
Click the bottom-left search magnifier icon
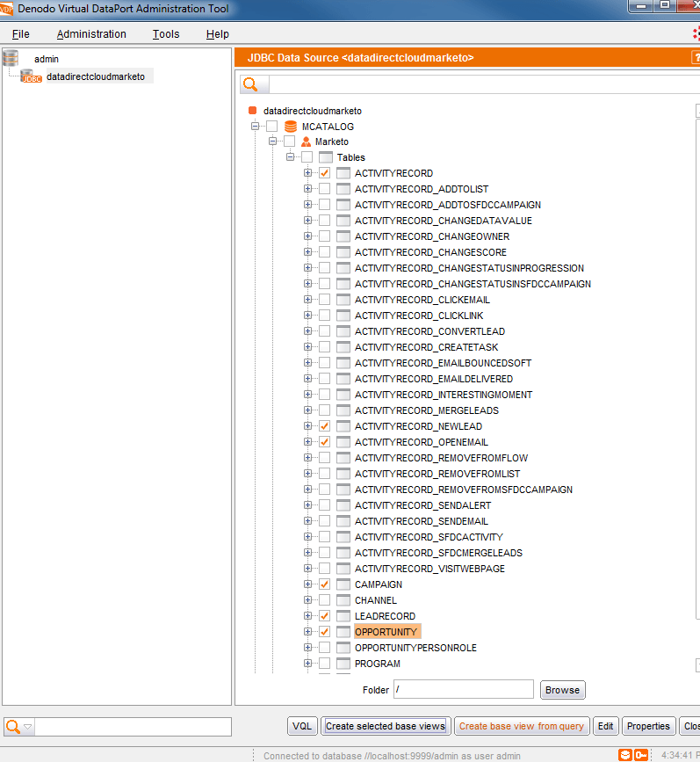pos(13,727)
